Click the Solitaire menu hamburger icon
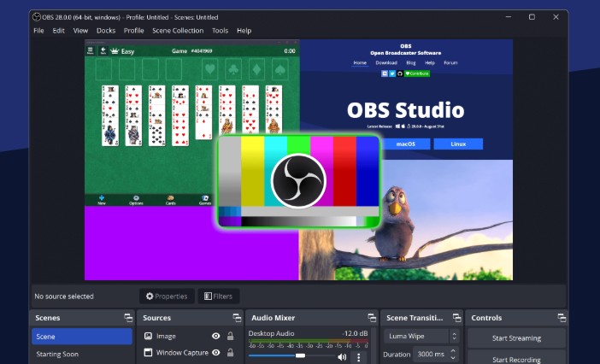Screen dimensions: 600x364 pyautogui.click(x=91, y=51)
